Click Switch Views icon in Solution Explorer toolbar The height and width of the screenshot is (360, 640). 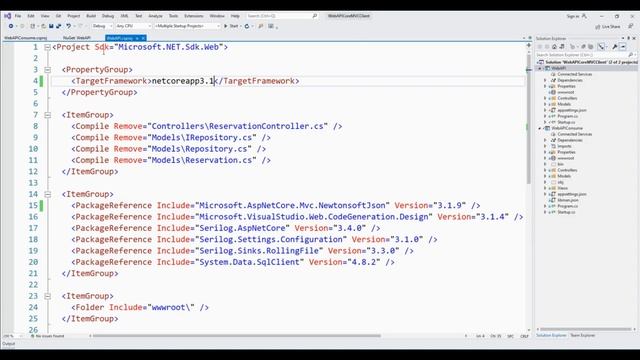pyautogui.click(x=562, y=47)
